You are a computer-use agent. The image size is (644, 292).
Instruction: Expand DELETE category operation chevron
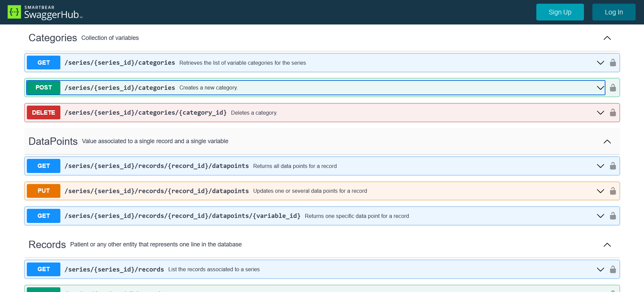click(600, 113)
